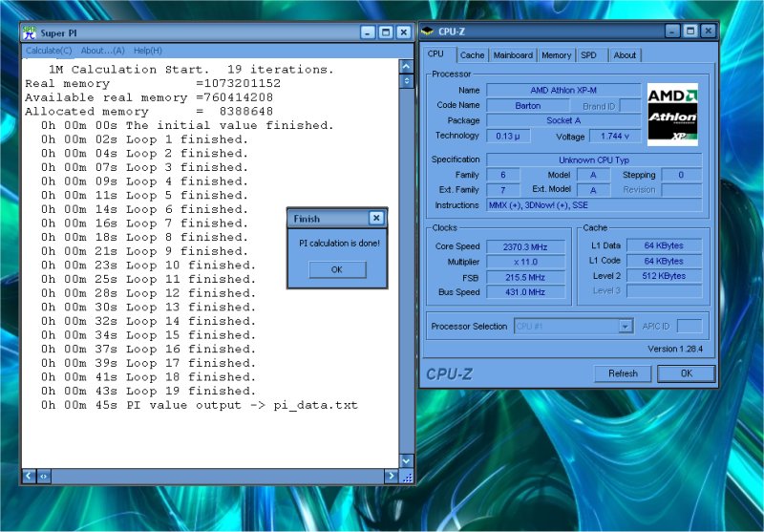Click 'PI calculation is done!' message text
This screenshot has width=764, height=532.
point(339,243)
